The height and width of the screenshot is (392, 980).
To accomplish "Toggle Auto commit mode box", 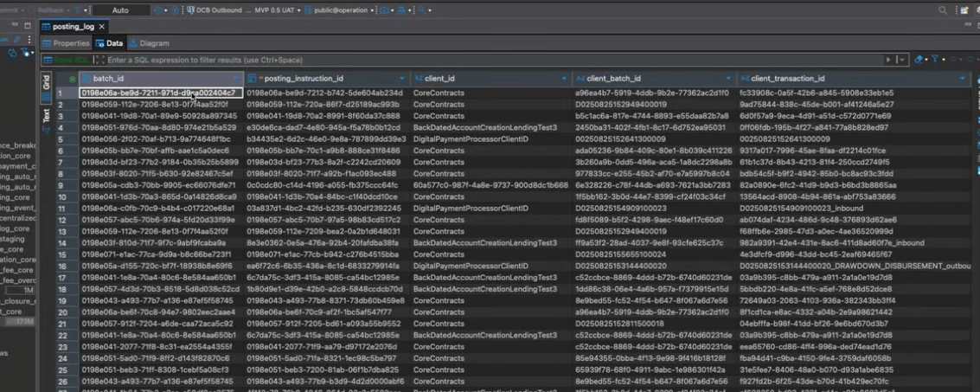I will point(119,10).
